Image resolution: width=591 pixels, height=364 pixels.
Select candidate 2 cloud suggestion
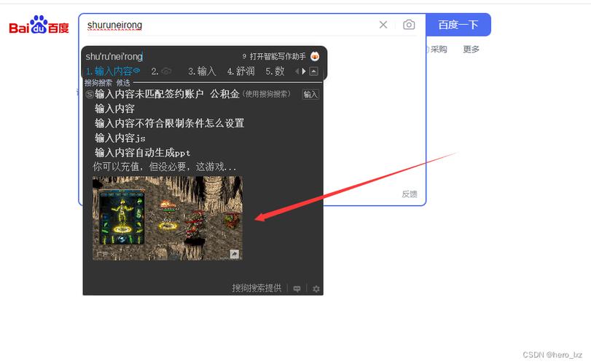(161, 71)
